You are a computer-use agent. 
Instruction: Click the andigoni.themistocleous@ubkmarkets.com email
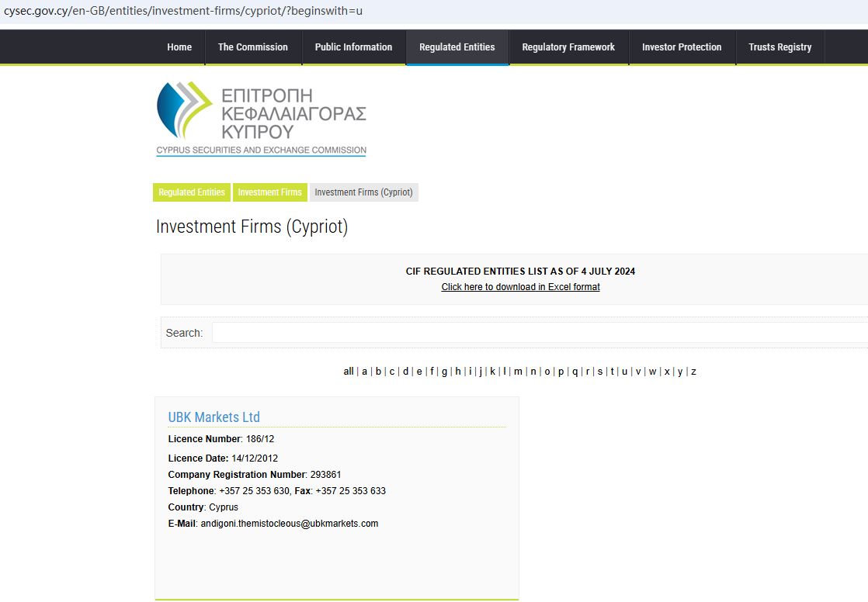point(290,524)
